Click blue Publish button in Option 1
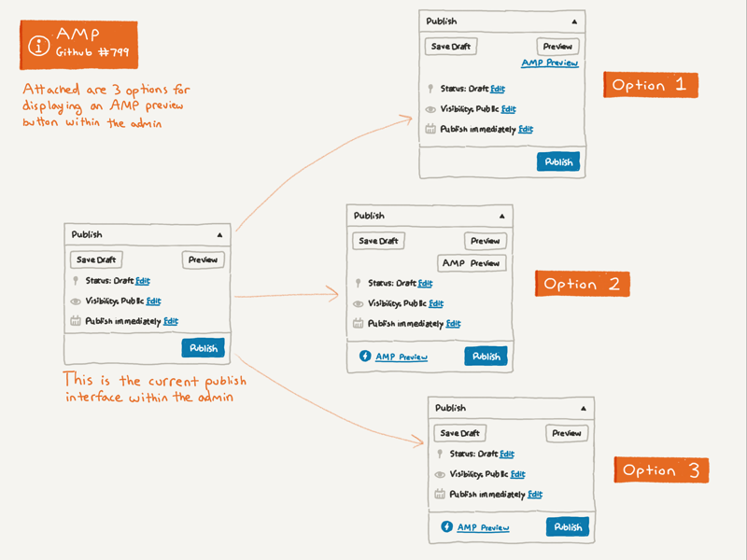The image size is (747, 560). [558, 161]
